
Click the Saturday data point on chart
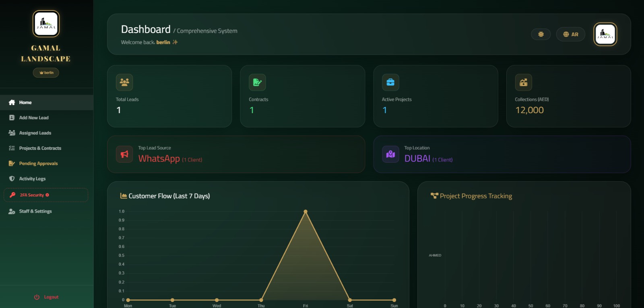[350, 300]
